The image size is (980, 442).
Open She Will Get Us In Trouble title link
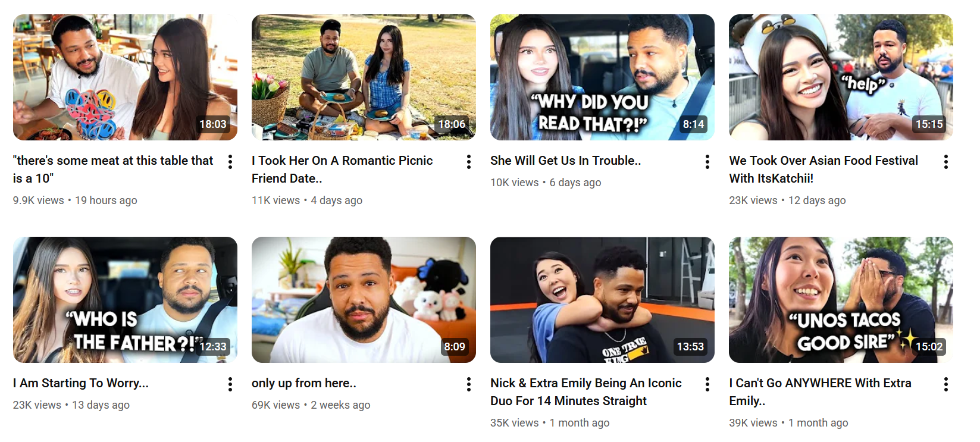click(565, 161)
